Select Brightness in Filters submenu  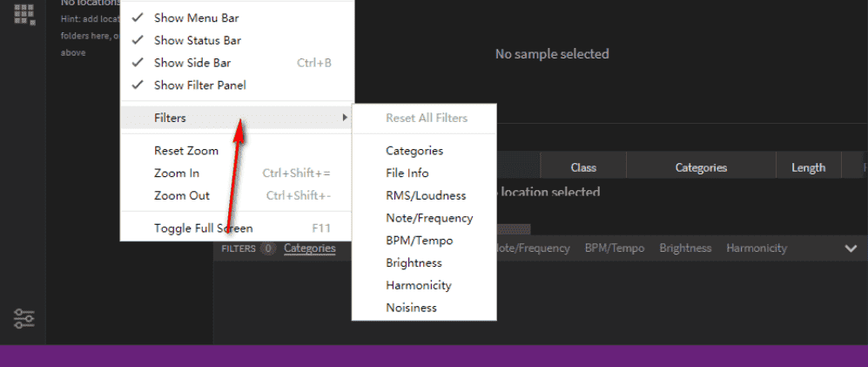424,262
